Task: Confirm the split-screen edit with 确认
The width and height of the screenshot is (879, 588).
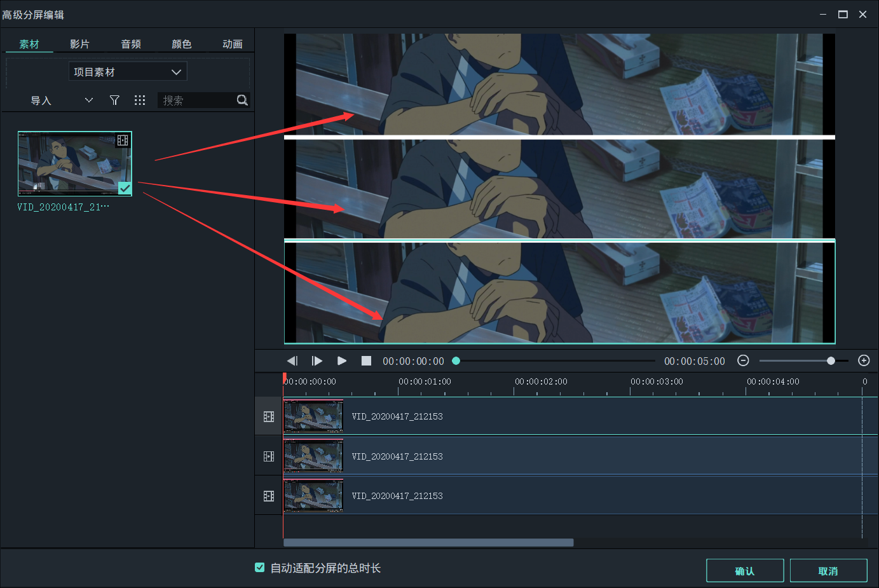Action: tap(745, 570)
